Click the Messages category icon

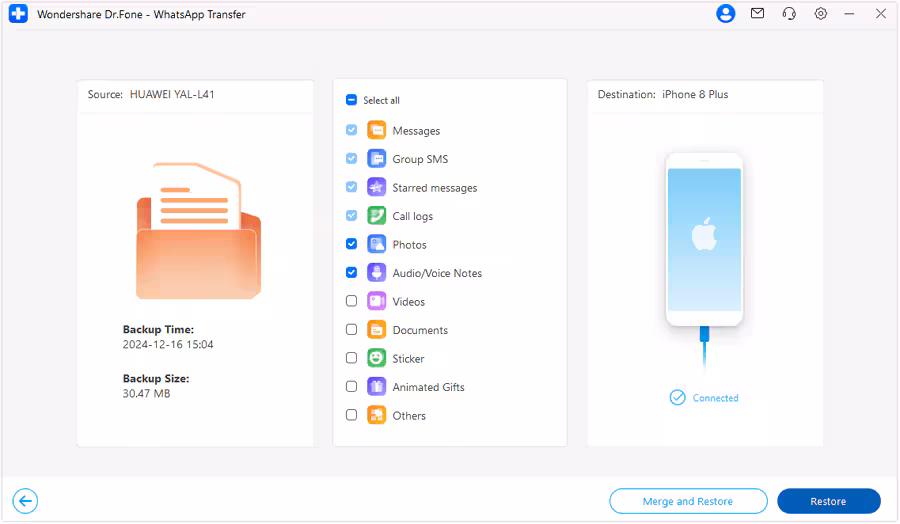(x=377, y=130)
